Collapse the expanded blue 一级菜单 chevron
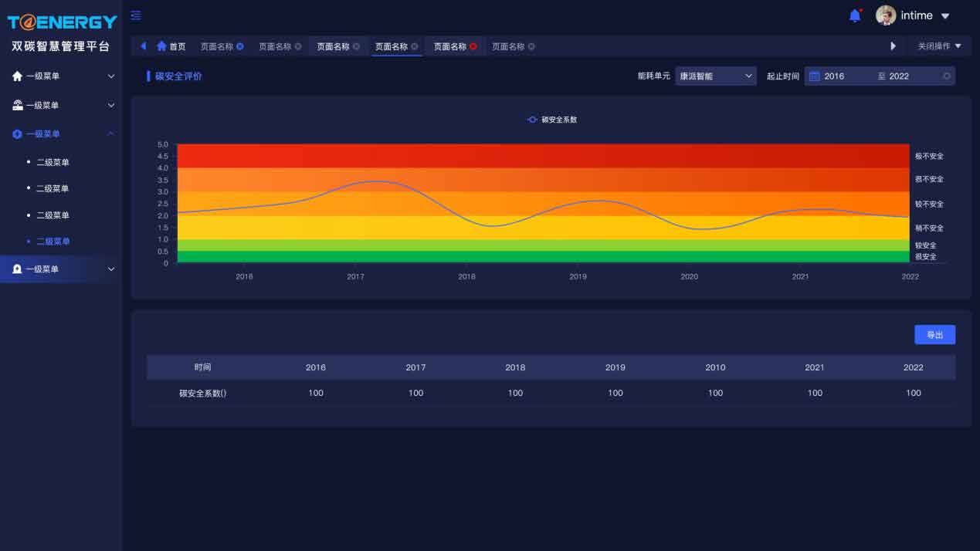 coord(111,134)
